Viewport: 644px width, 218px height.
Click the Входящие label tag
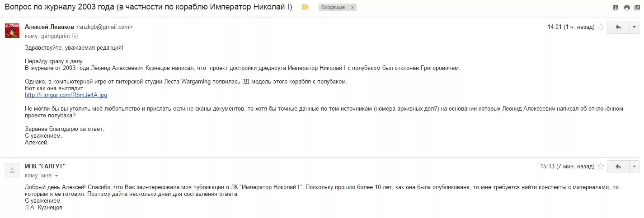[x=333, y=8]
